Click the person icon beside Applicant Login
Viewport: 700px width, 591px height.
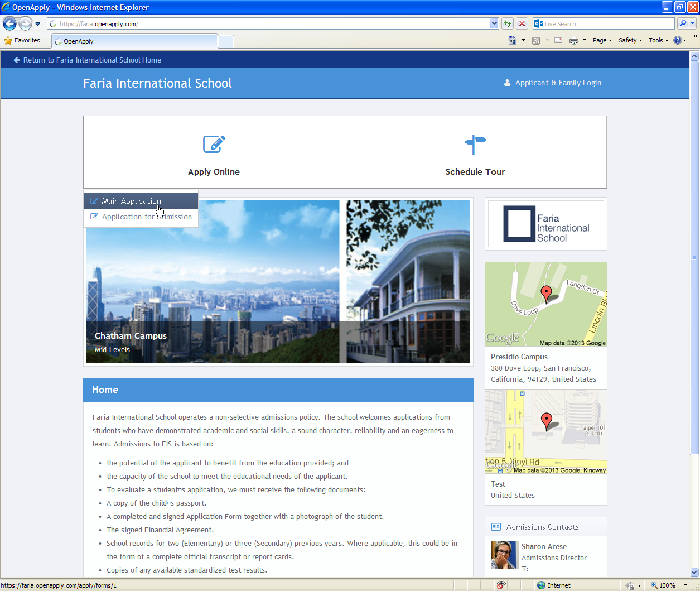(x=508, y=83)
